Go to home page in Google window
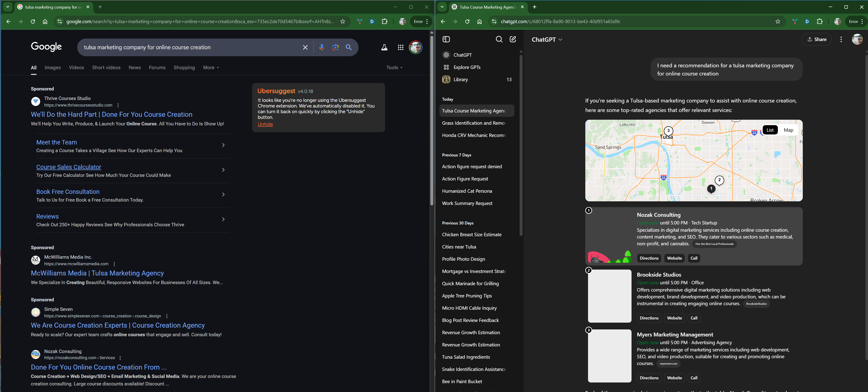The height and width of the screenshot is (392, 868). pyautogui.click(x=45, y=22)
